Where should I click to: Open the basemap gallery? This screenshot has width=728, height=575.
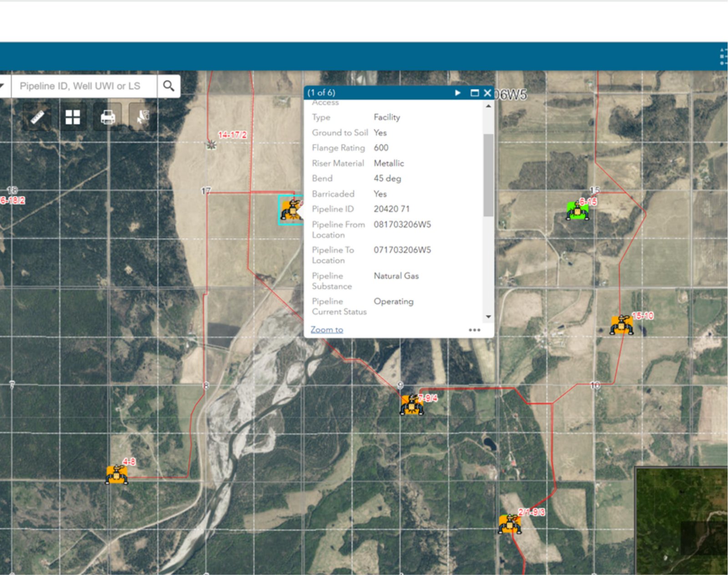coord(72,117)
